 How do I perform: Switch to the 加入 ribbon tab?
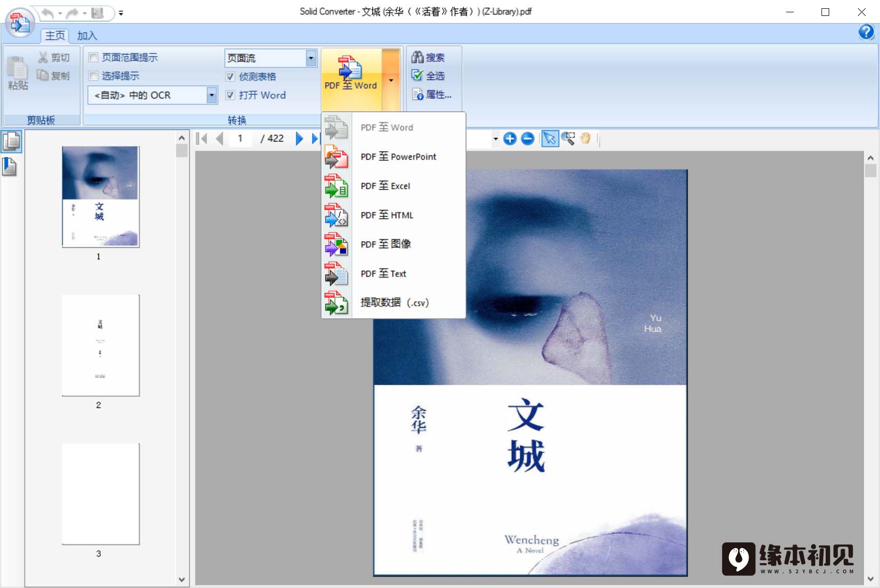[87, 35]
